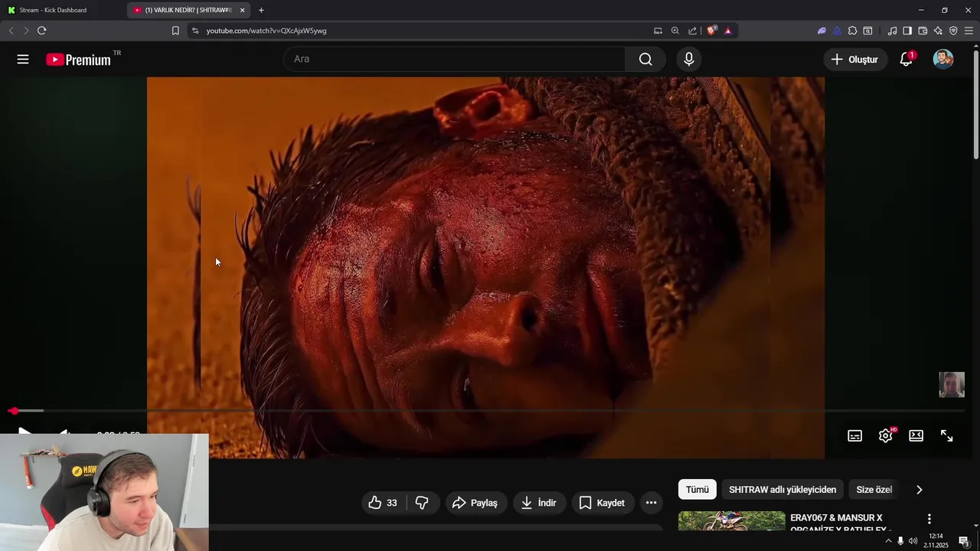Open the Oluştur create menu
980x551 pixels.
(x=855, y=59)
